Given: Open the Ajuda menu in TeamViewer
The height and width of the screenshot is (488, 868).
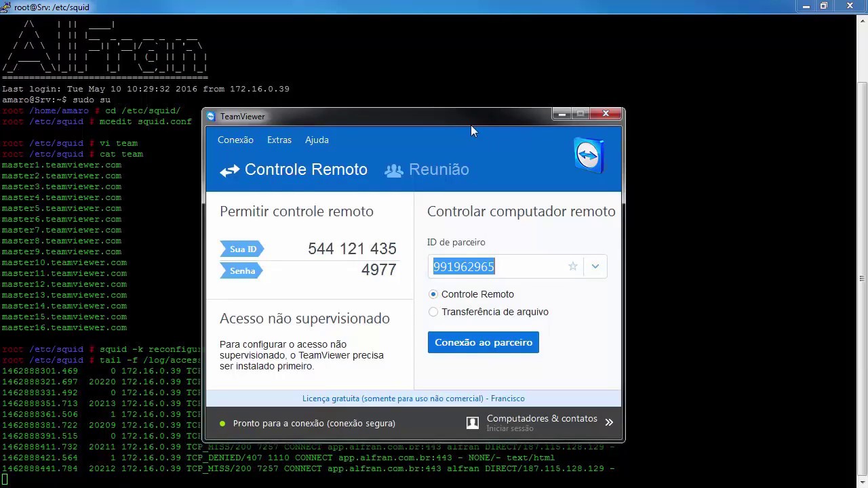Looking at the screenshot, I should 317,140.
